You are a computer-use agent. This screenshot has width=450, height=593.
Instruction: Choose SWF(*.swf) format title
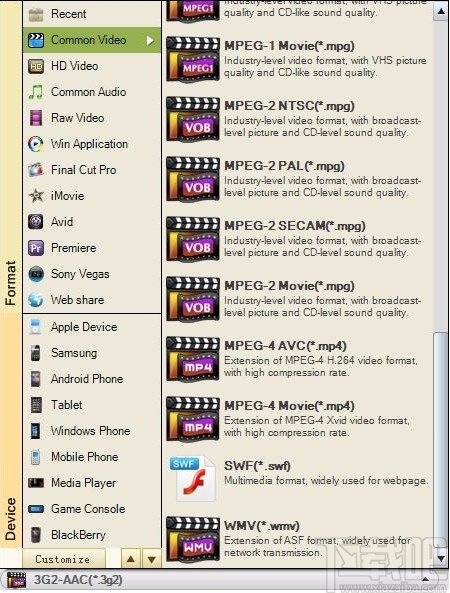click(257, 466)
